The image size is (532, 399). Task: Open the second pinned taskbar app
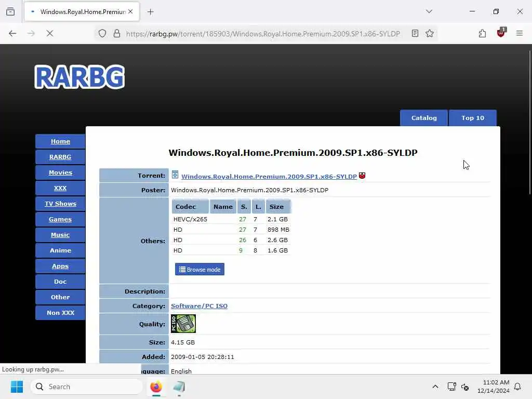[179, 387]
